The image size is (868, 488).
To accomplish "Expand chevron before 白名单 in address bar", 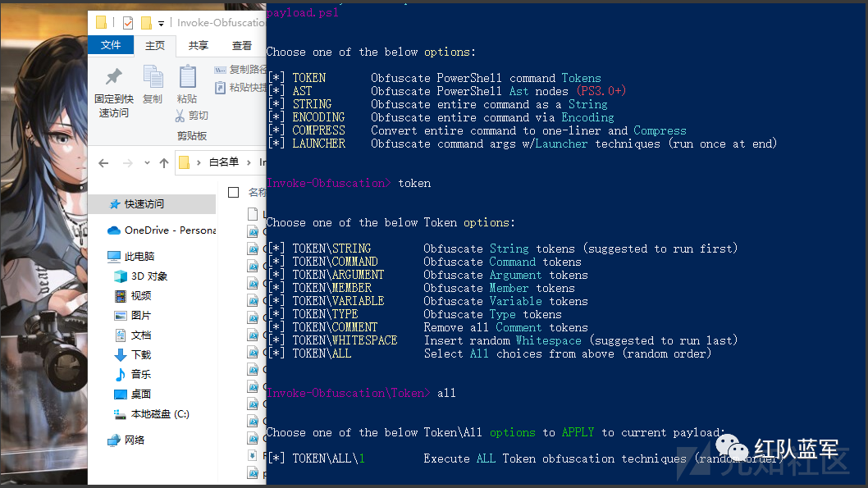I will (x=199, y=162).
